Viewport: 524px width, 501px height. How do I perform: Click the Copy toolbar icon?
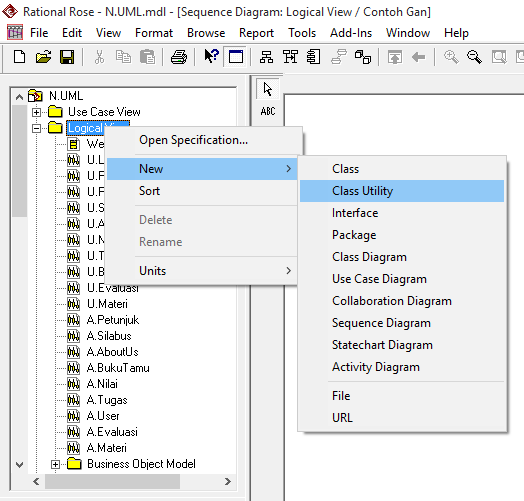[x=123, y=57]
